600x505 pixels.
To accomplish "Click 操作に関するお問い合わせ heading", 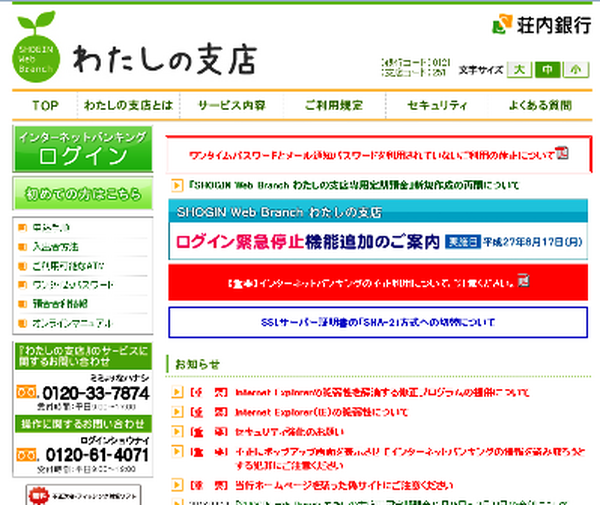I will 83,424.
